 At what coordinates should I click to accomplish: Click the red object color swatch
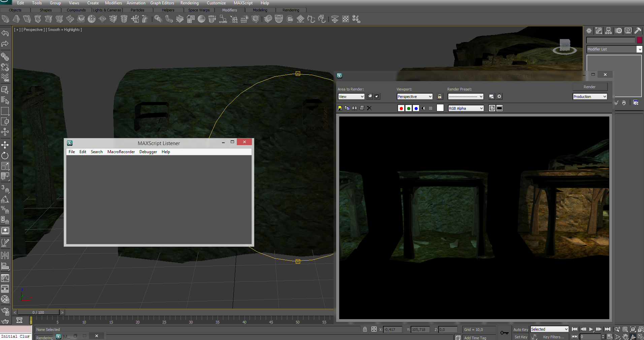(639, 40)
